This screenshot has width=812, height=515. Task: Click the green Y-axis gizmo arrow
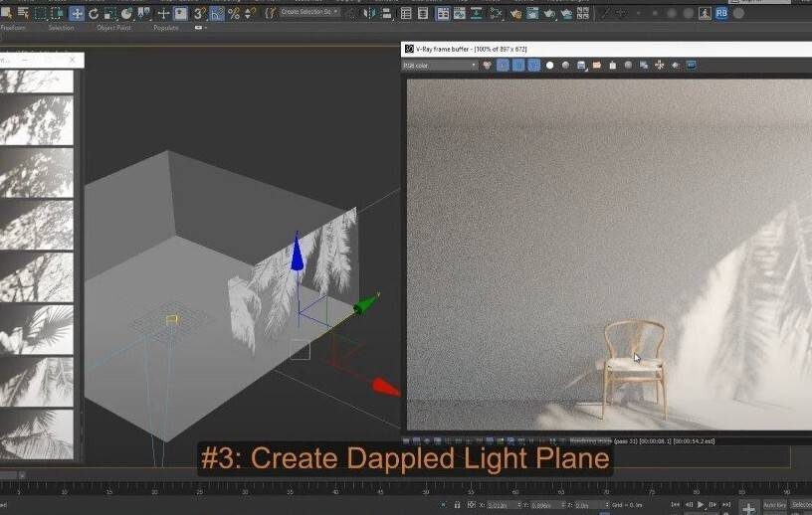point(366,304)
